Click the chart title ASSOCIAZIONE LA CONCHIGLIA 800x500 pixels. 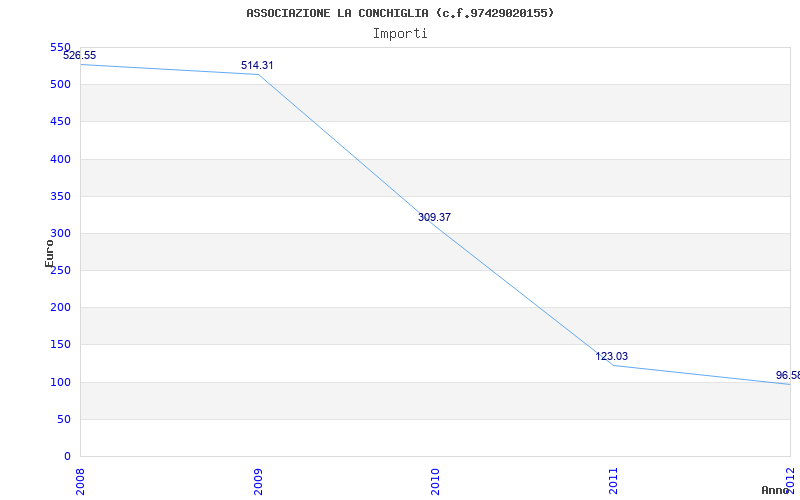400,13
